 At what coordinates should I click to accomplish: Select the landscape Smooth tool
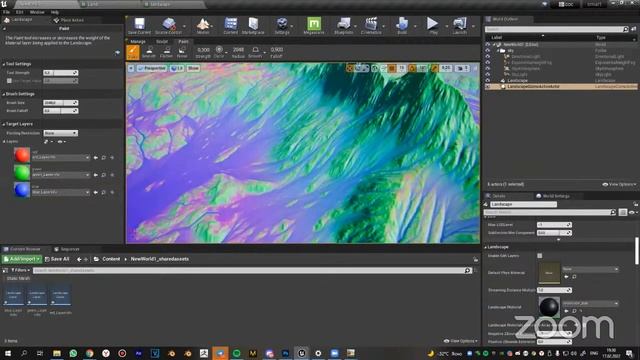tap(149, 52)
